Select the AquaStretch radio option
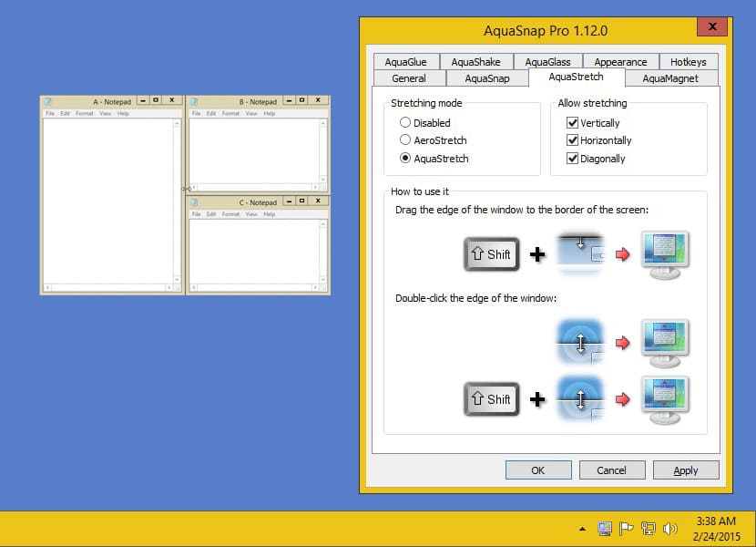Screen dimensions: 756x547 point(434,159)
